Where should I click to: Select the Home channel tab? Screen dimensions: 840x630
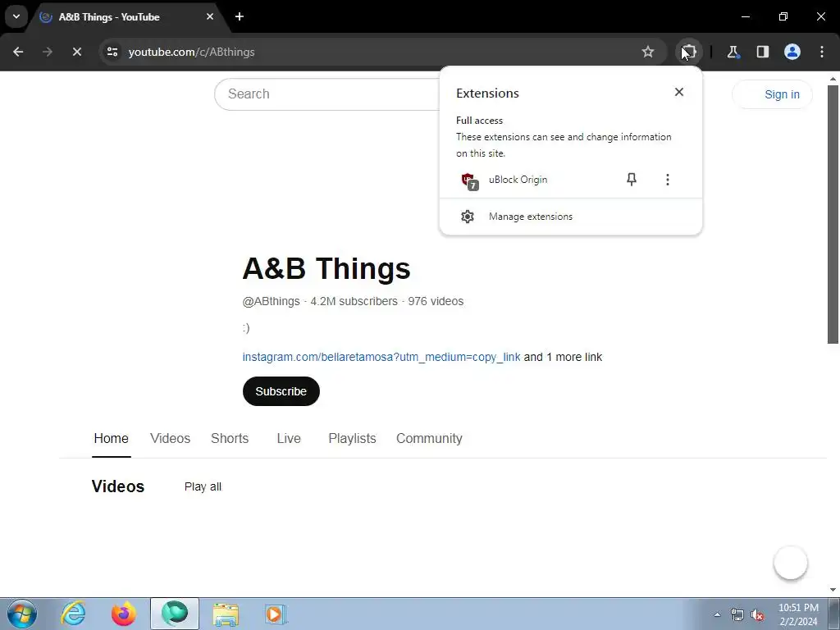111,438
